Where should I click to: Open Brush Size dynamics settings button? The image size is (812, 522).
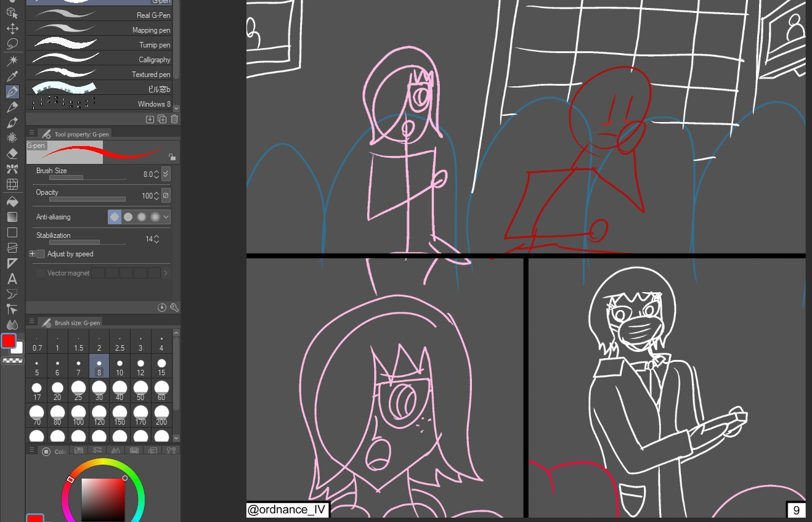[x=166, y=174]
